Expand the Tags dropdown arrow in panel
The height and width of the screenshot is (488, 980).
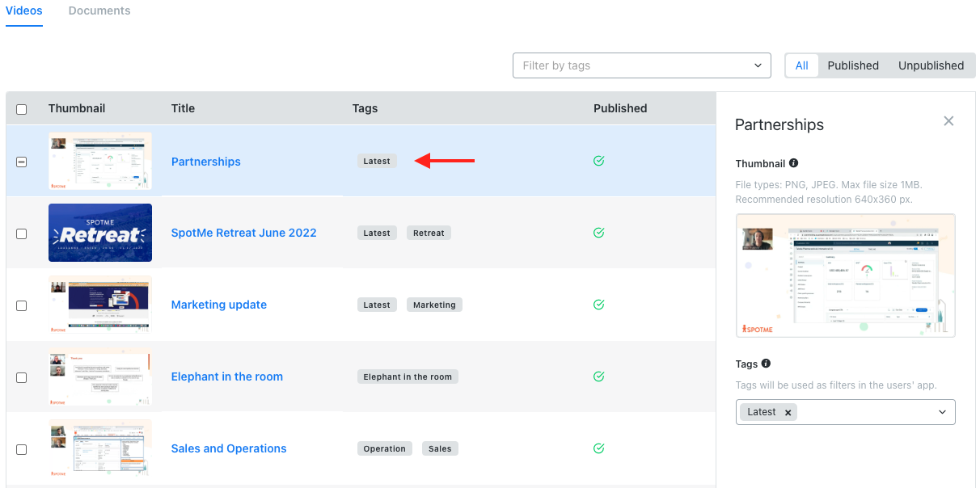[x=942, y=412]
